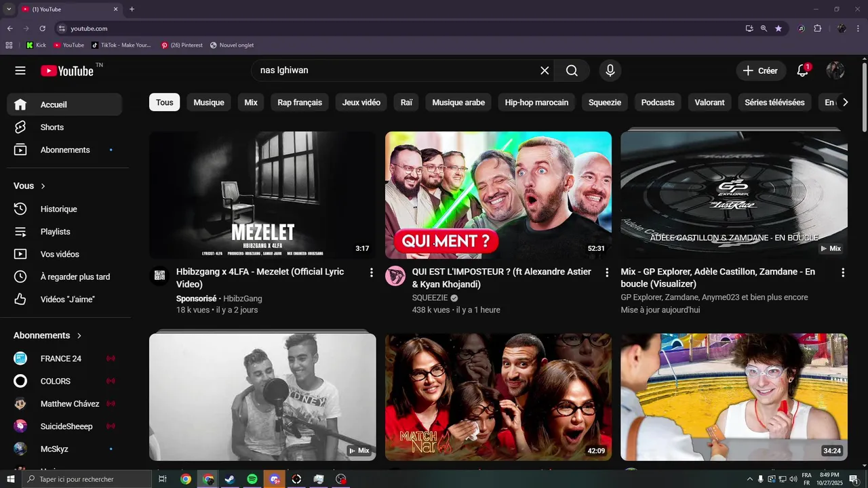Open the Kick bookmark
Image resolution: width=868 pixels, height=488 pixels.
[36, 45]
